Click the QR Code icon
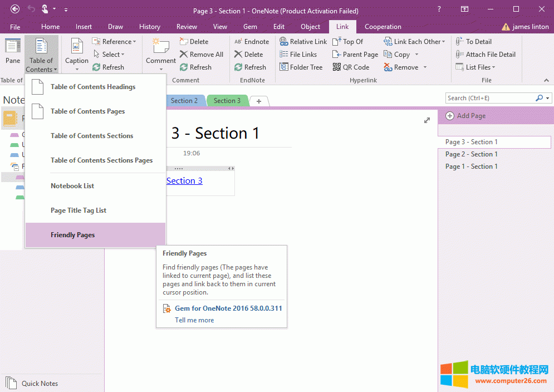This screenshot has width=554, height=392. (337, 67)
